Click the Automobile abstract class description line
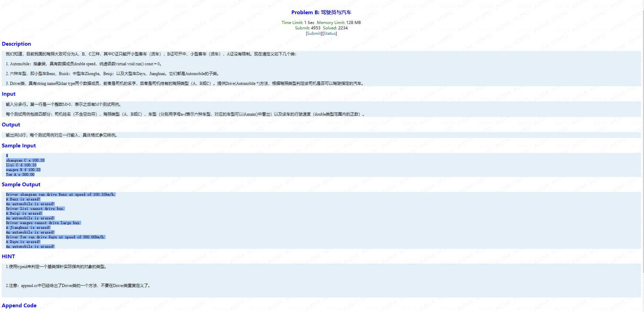644x312 pixels. pyautogui.click(x=84, y=64)
